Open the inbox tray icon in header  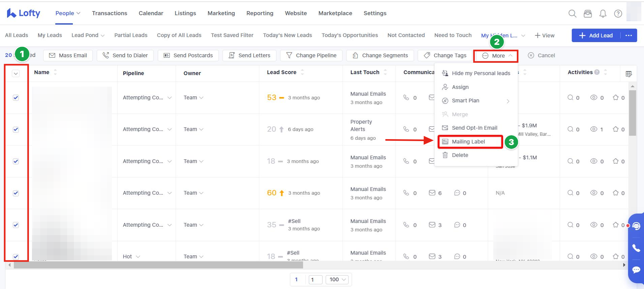[x=588, y=13]
